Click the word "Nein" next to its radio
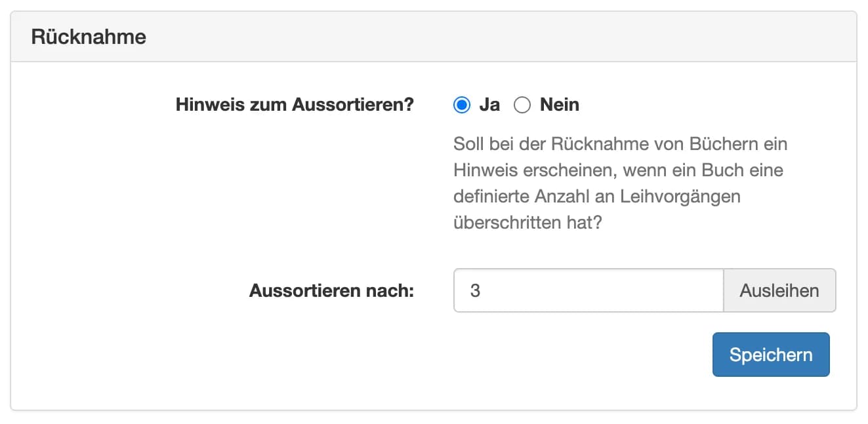Image resolution: width=868 pixels, height=424 pixels. pyautogui.click(x=558, y=105)
